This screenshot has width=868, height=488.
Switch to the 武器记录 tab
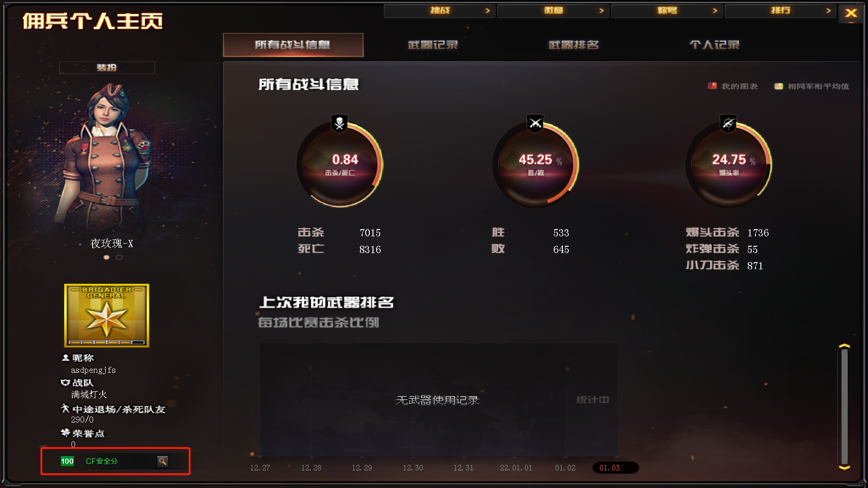[433, 45]
